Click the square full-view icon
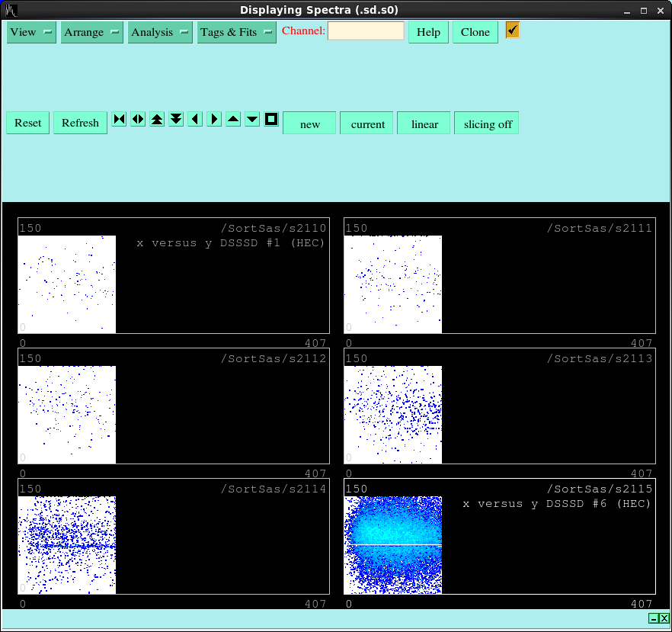Image resolution: width=672 pixels, height=632 pixels. [x=271, y=120]
